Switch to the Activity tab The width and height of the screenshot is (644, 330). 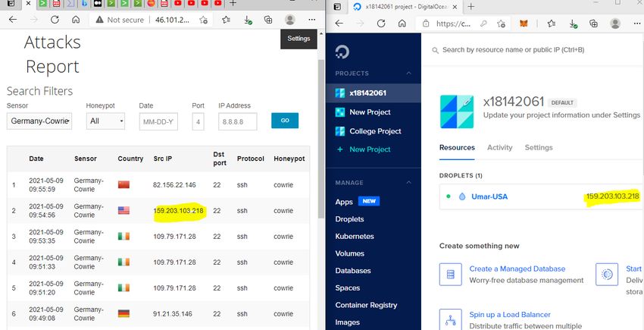point(500,147)
